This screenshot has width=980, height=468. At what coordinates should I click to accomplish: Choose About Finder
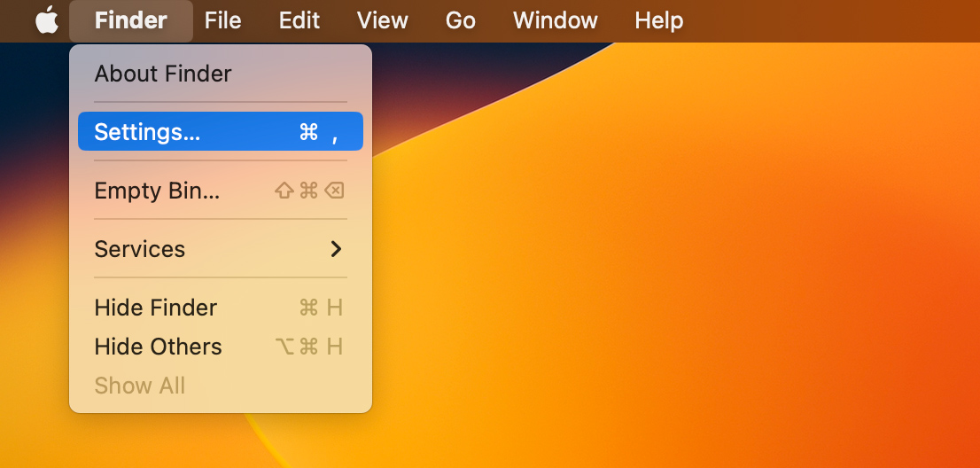[x=221, y=74]
